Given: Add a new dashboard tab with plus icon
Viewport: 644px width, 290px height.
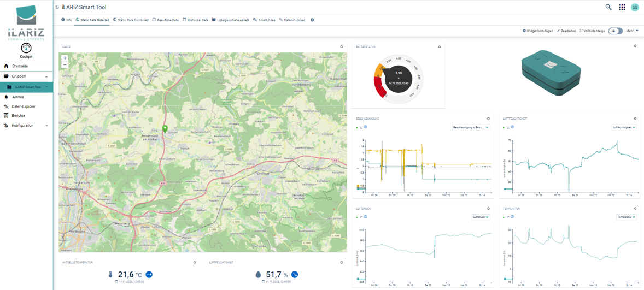Looking at the screenshot, I should [312, 20].
